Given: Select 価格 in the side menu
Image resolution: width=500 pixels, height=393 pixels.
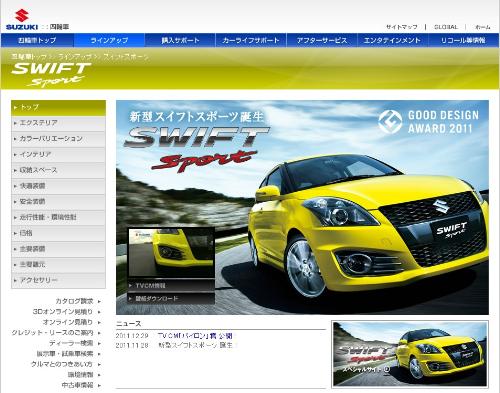Looking at the screenshot, I should 58,233.
